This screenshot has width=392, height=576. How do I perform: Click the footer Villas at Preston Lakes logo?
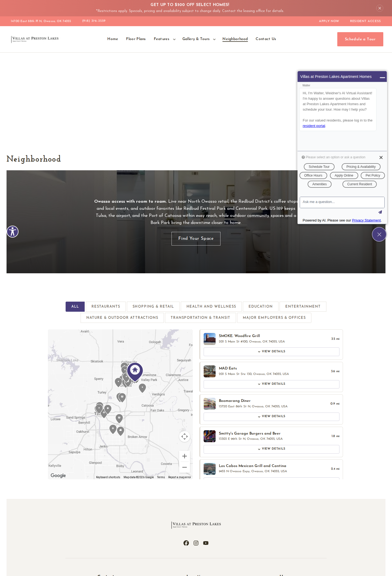pos(196,525)
